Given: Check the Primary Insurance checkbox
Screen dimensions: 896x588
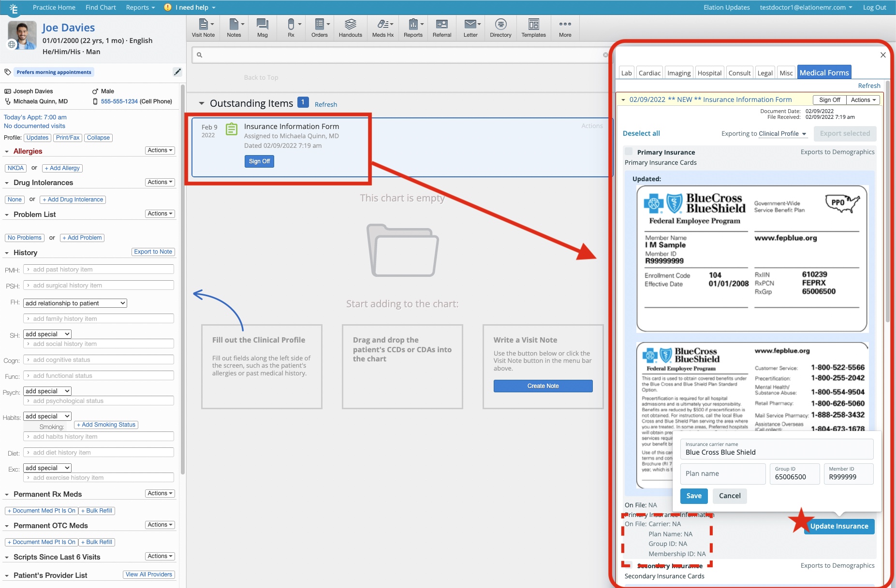Looking at the screenshot, I should click(629, 152).
